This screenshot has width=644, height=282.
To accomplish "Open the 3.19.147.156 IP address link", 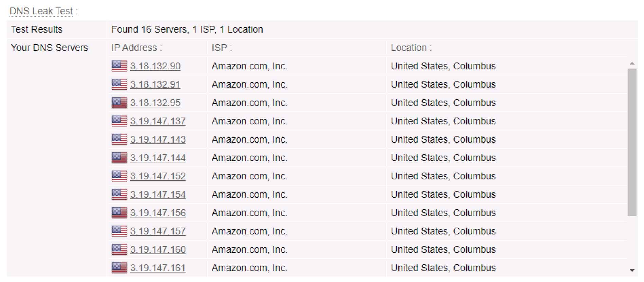I will tap(158, 213).
